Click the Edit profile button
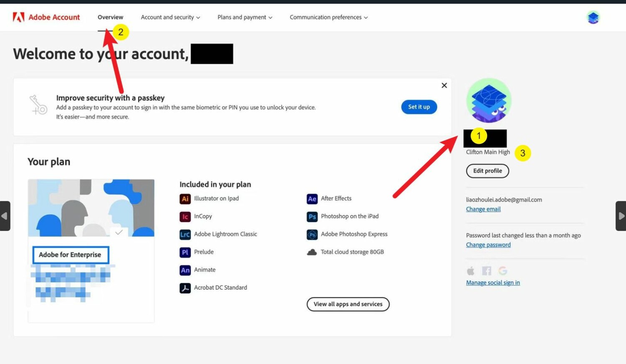The image size is (626, 364). pos(487,171)
